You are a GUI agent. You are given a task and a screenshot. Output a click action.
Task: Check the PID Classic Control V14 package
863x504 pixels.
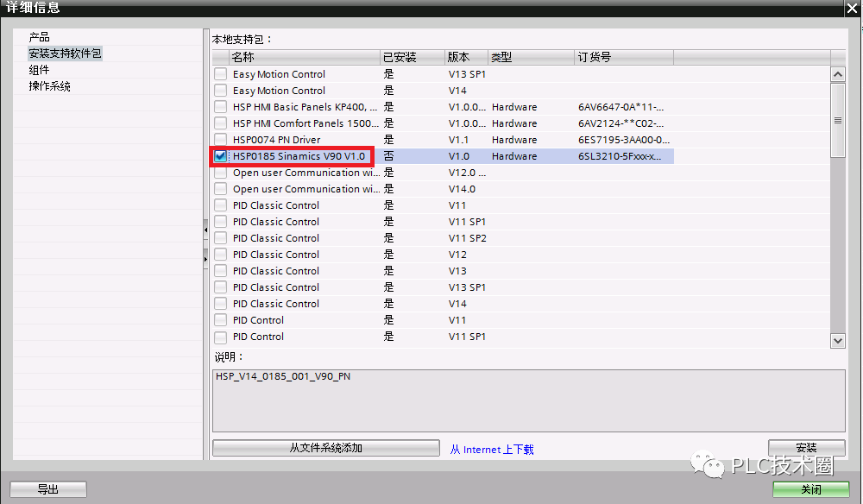coord(221,304)
